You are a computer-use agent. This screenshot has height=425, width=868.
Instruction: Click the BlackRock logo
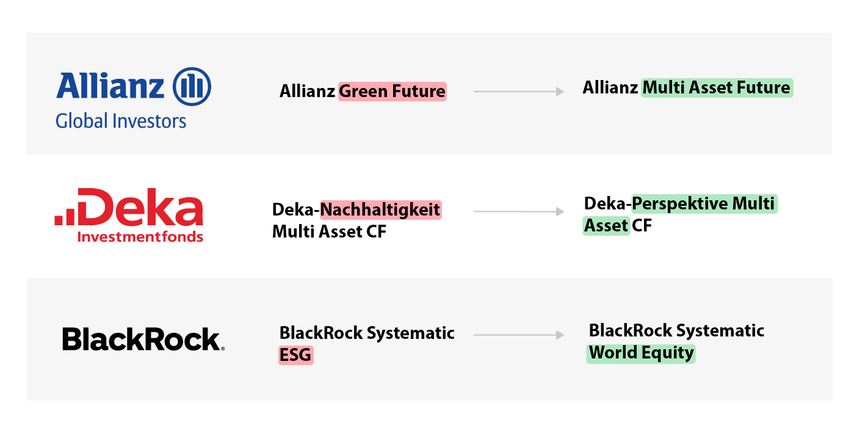(x=143, y=339)
